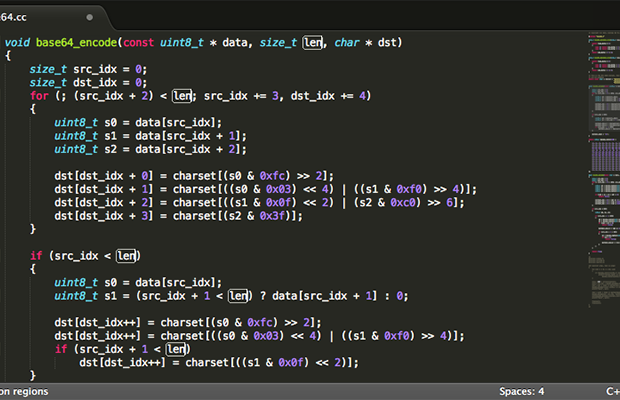
Task: Click the 'for' keyword
Action: [39, 96]
